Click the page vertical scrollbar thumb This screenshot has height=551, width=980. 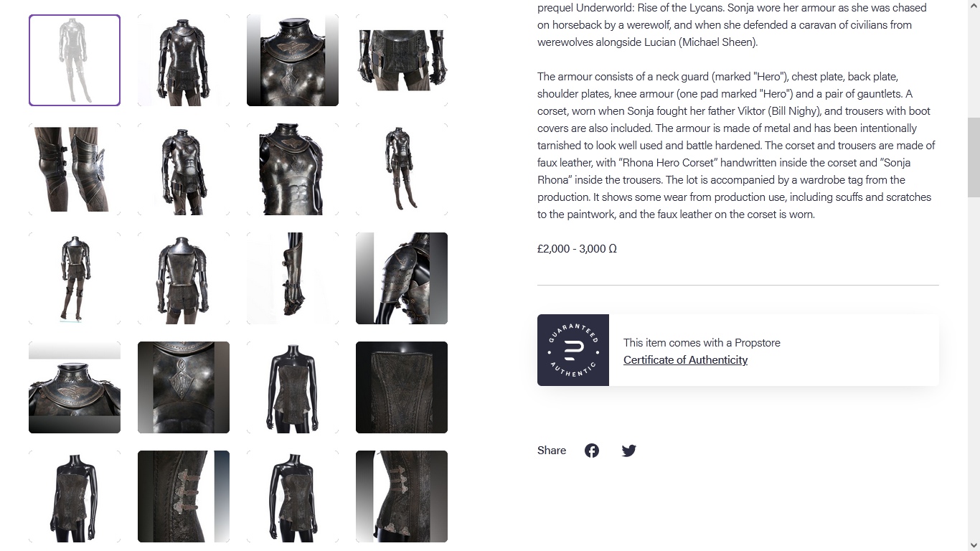point(974,158)
